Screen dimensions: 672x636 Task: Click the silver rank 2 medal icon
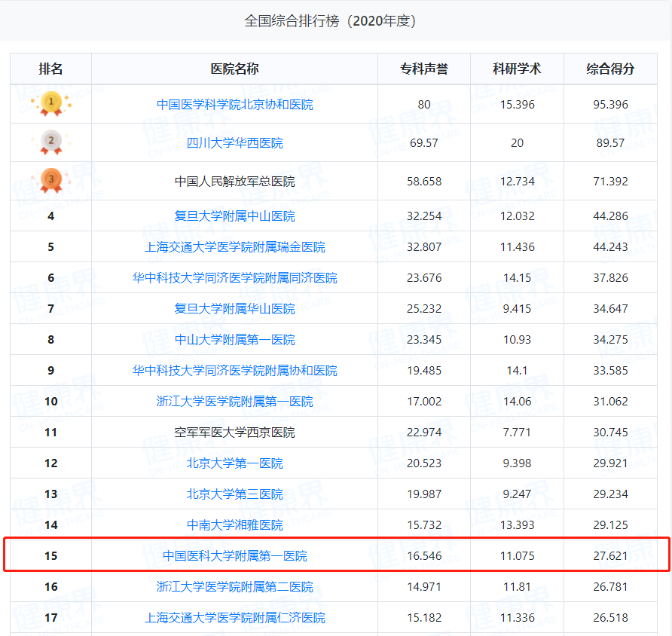click(51, 142)
